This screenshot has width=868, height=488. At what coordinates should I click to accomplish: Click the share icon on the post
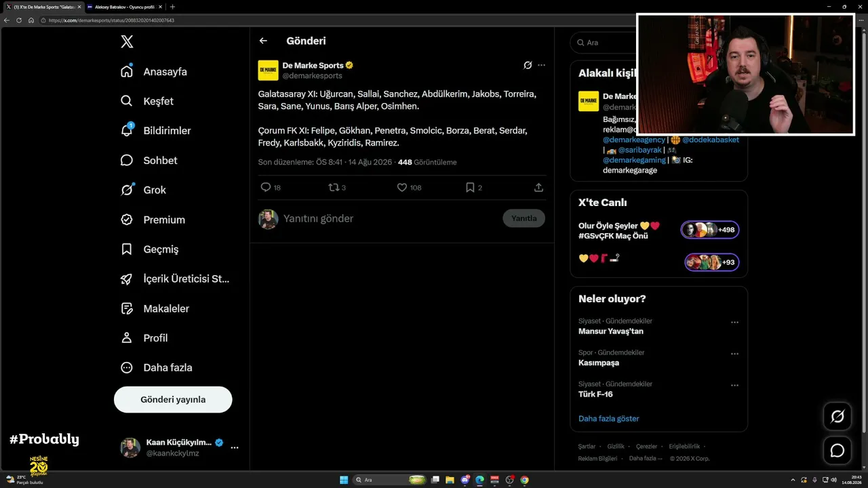click(x=538, y=187)
